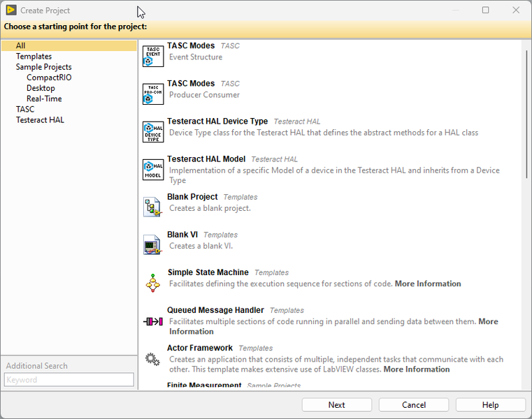Choose the Blank VI icon

tap(153, 245)
